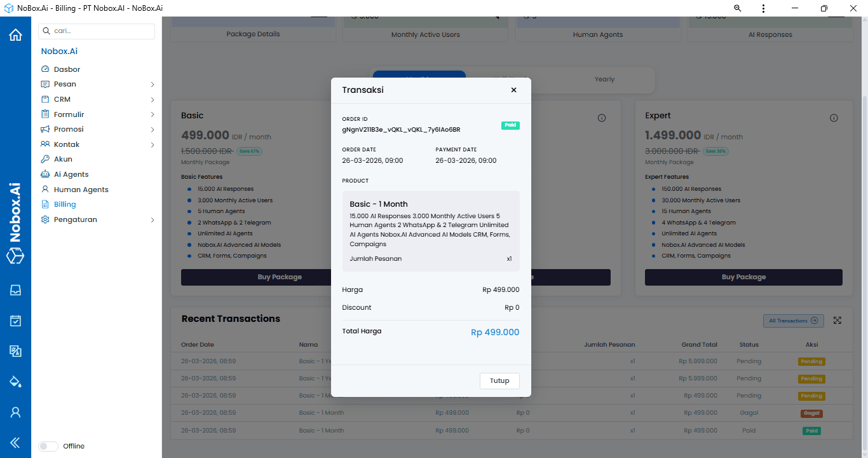This screenshot has height=458, width=868.
Task: Click All Transactions button
Action: [x=793, y=321]
